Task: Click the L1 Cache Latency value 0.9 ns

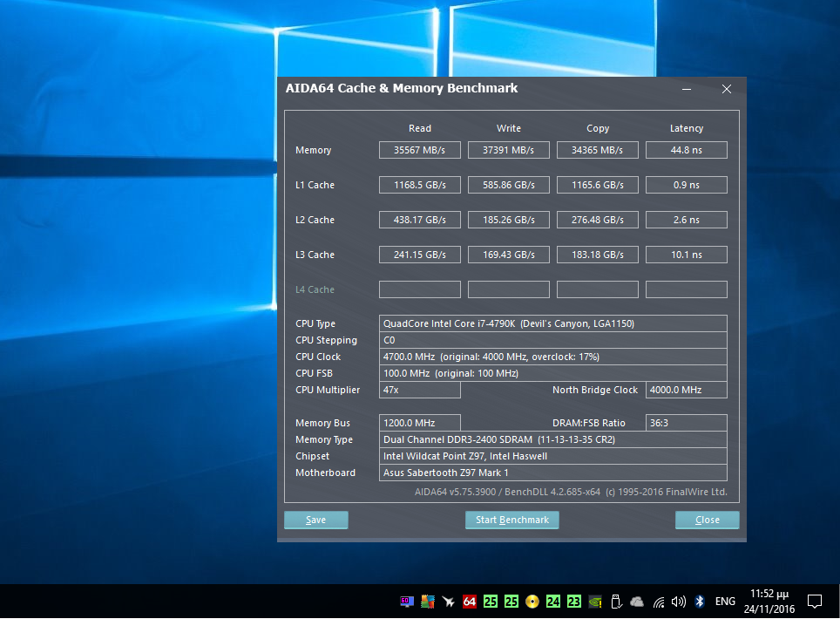Action: 687,185
